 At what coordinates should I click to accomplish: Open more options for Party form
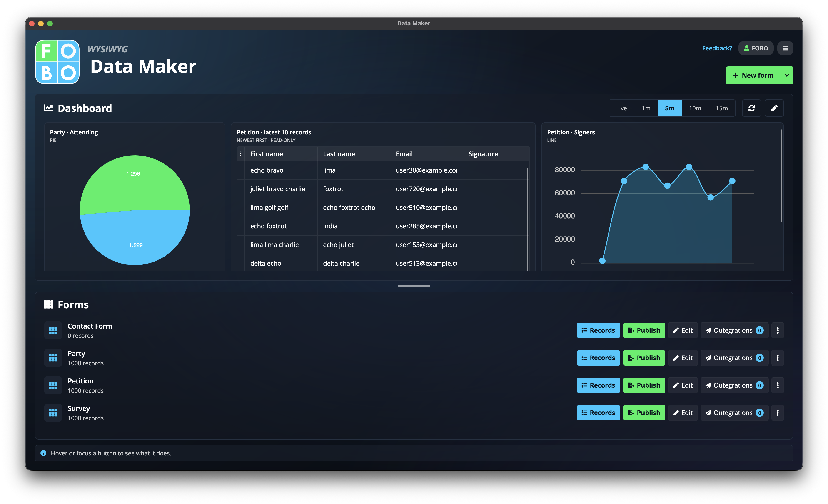click(x=777, y=358)
